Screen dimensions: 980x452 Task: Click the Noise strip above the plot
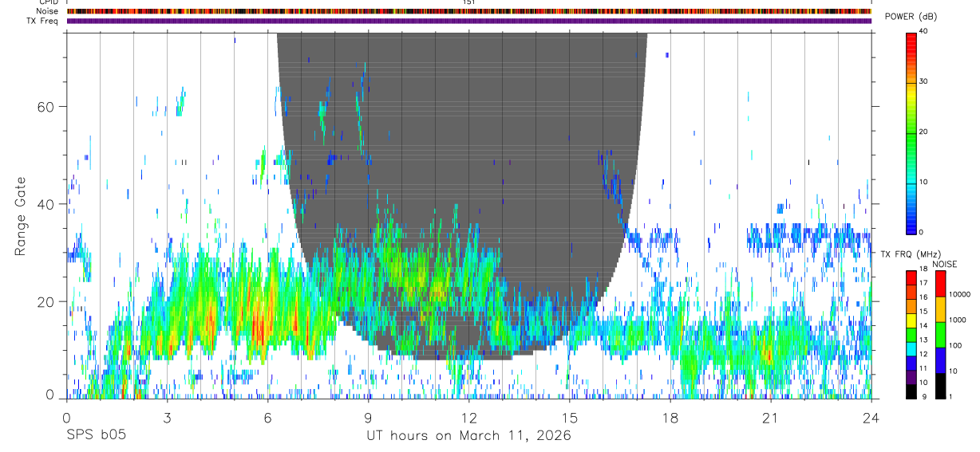click(x=468, y=11)
